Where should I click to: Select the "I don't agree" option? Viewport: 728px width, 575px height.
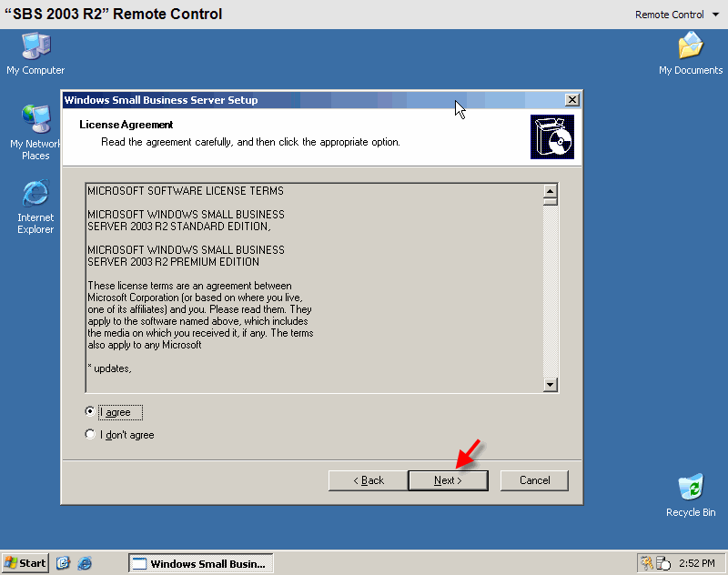click(90, 434)
